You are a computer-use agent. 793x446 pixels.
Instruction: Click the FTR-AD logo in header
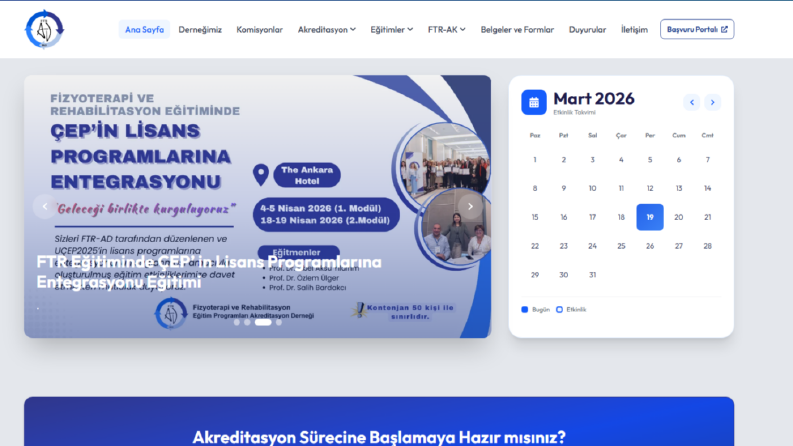pos(45,29)
